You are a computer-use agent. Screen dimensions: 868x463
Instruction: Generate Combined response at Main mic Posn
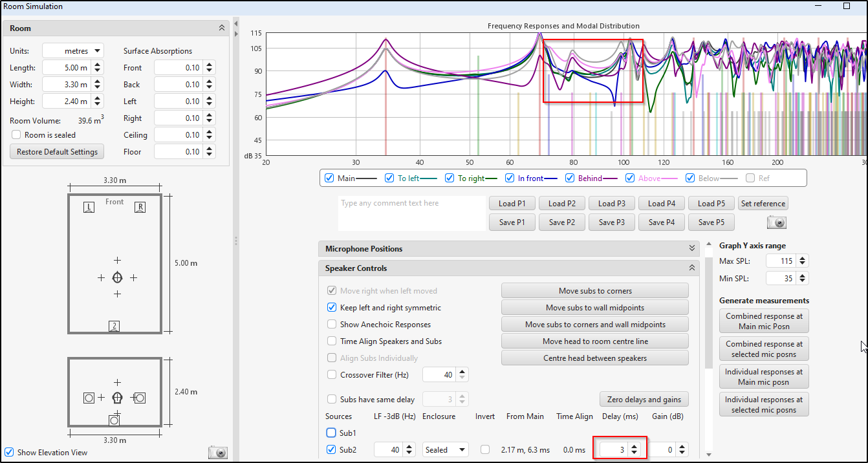[x=764, y=321]
